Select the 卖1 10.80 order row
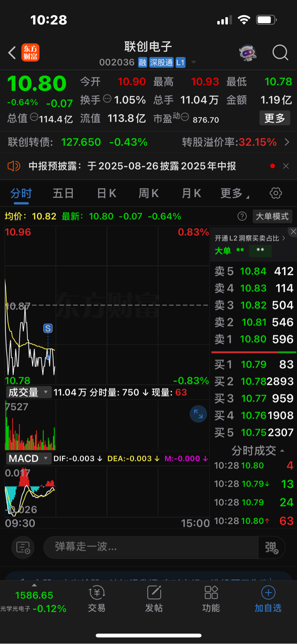Viewport: 297px width, 644px height. [254, 339]
